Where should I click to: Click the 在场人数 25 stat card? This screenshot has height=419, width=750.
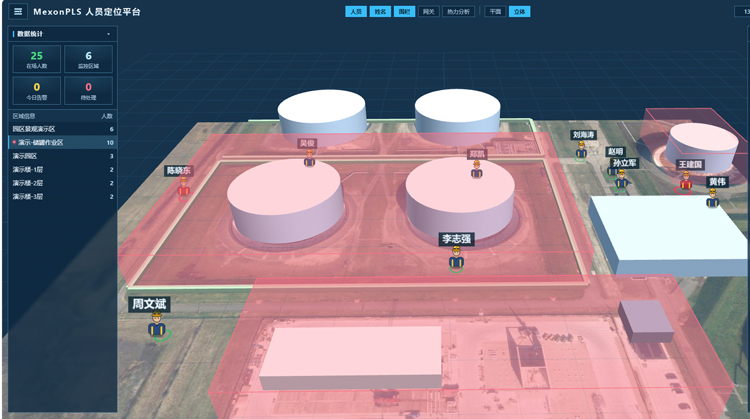37,59
